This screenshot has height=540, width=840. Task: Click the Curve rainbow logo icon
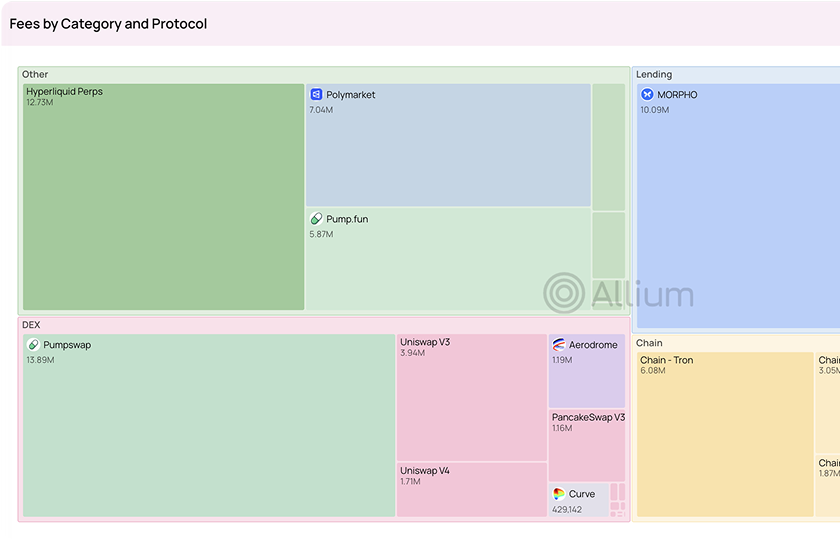click(x=559, y=493)
